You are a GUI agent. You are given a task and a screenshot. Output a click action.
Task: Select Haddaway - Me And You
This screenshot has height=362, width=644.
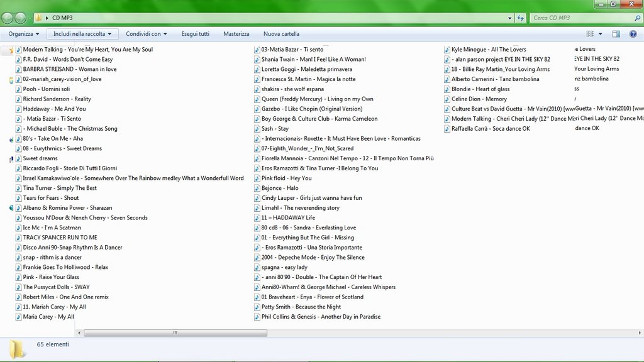(51, 109)
